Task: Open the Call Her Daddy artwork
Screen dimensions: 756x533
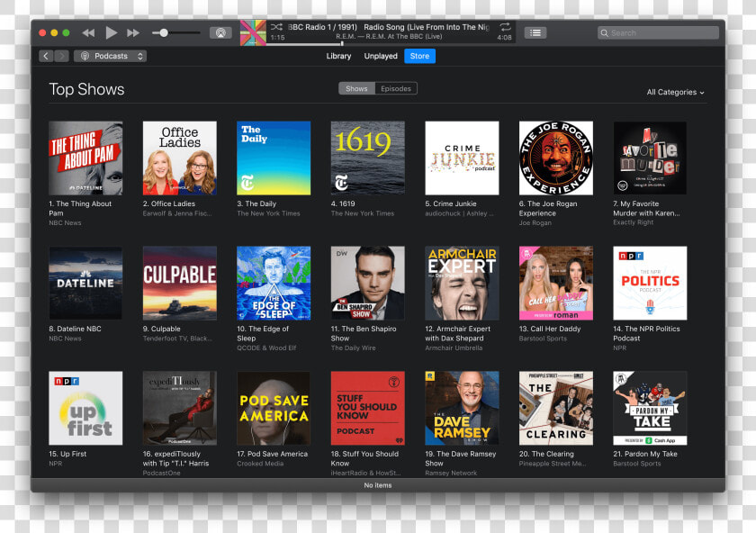Action: (x=556, y=283)
